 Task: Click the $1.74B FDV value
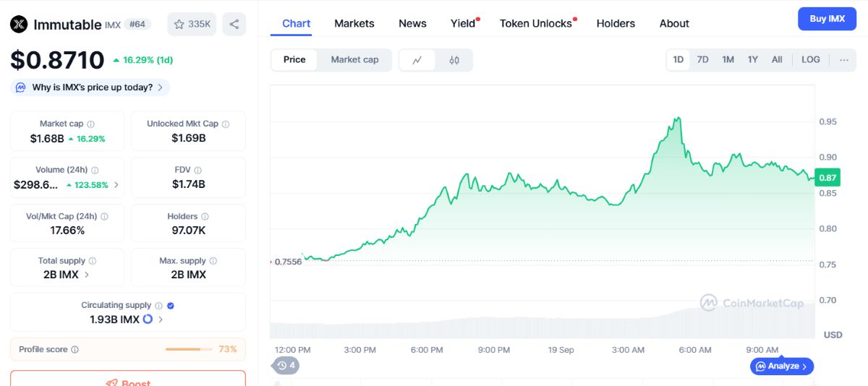click(x=188, y=184)
